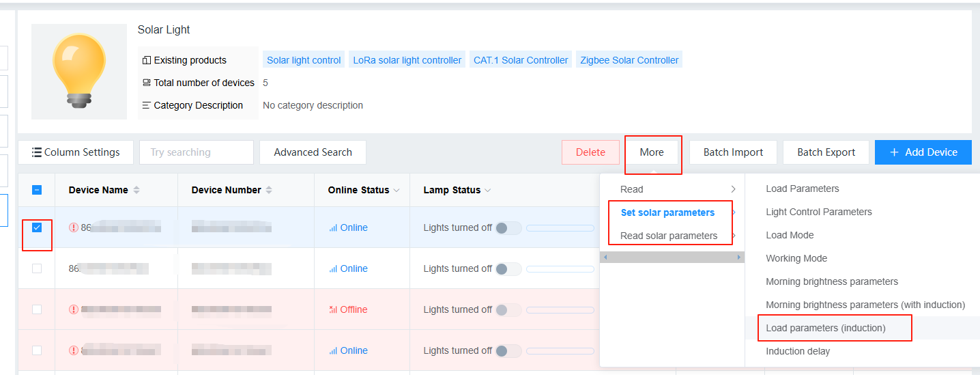Open the LoRa solar light controller link
The width and height of the screenshot is (980, 375).
tap(407, 60)
